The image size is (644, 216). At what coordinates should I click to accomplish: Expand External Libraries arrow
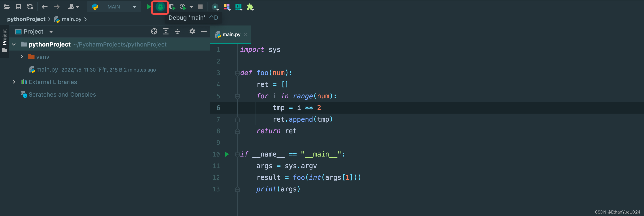click(x=14, y=82)
